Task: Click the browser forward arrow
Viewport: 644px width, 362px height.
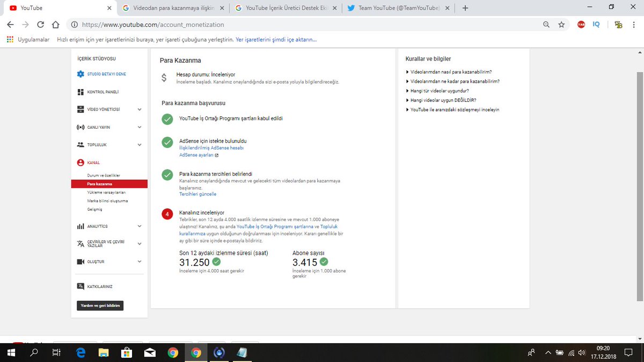Action: (x=25, y=24)
